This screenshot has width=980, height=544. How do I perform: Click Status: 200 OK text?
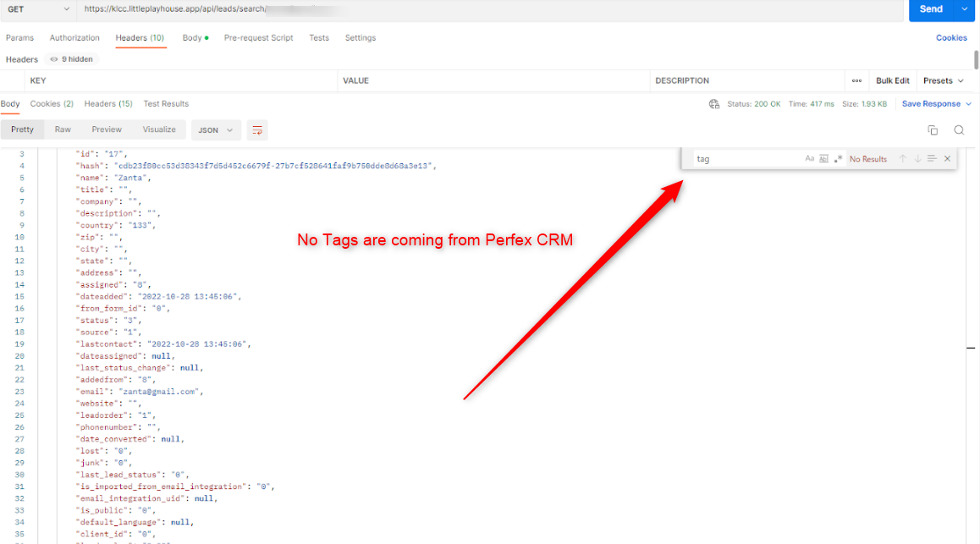[754, 104]
